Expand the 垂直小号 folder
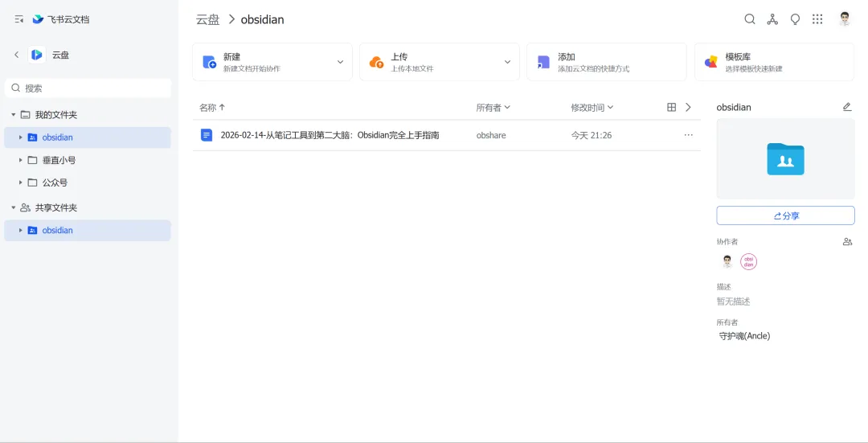This screenshot has height=443, width=868. click(x=20, y=160)
